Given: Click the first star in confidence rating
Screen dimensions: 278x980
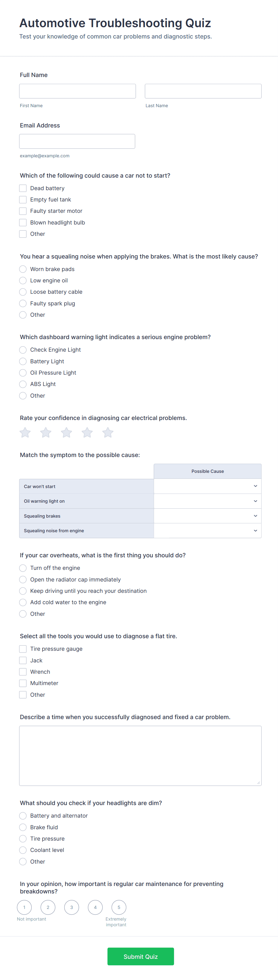Looking at the screenshot, I should tap(25, 433).
